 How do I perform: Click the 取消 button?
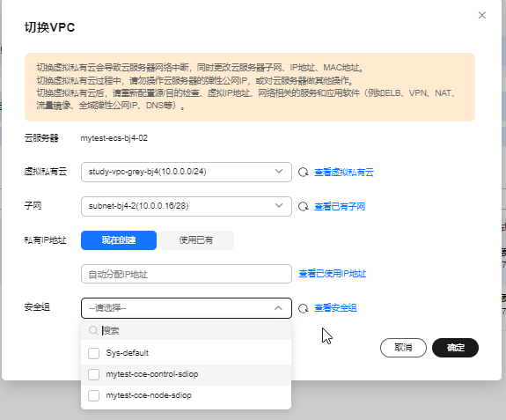(x=403, y=348)
